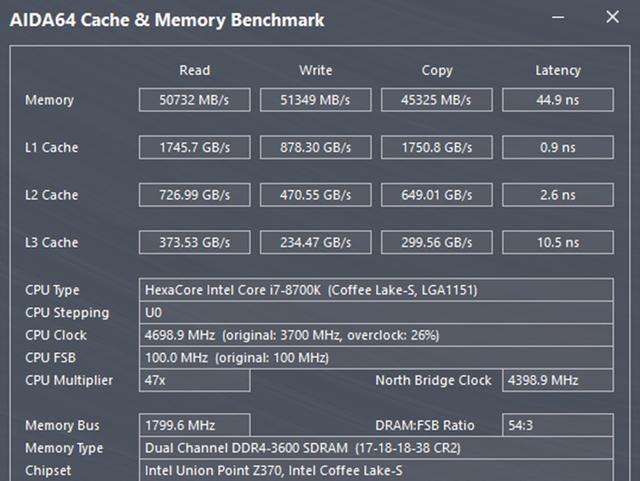
Task: Click the L3 Cache Latency 10.5 ns field
Action: coord(557,242)
